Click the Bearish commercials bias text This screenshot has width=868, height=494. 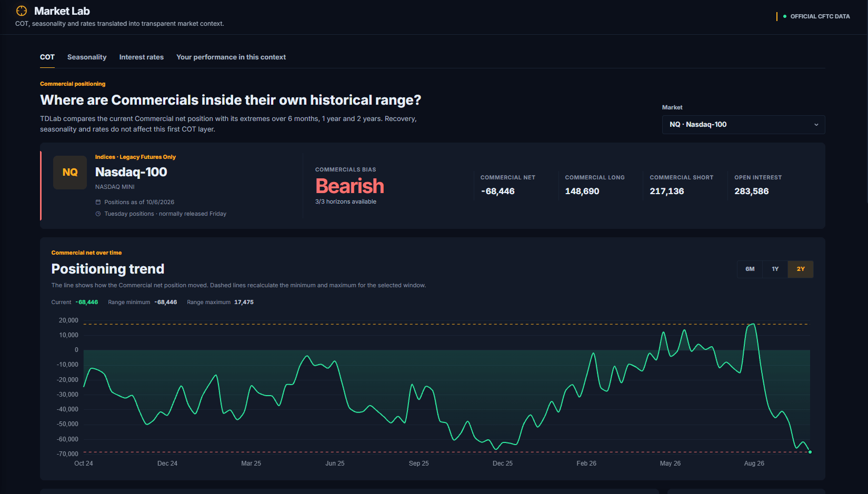tap(350, 186)
